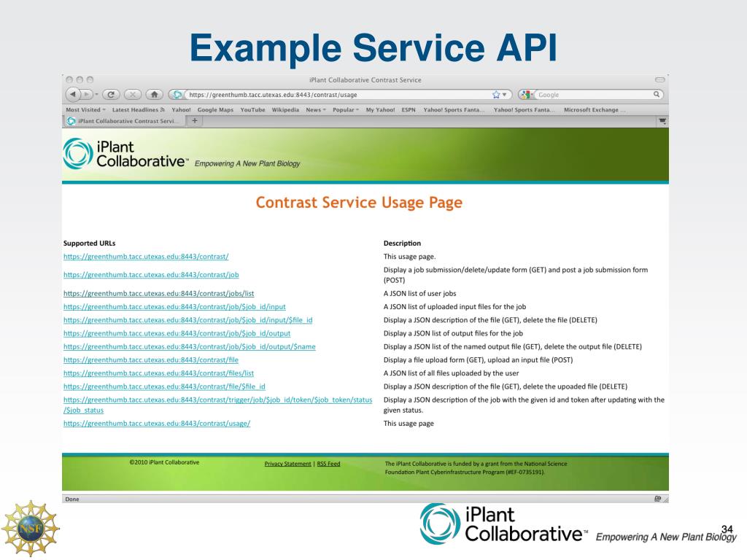
Task: Click the list all tabs icon
Action: 662,121
